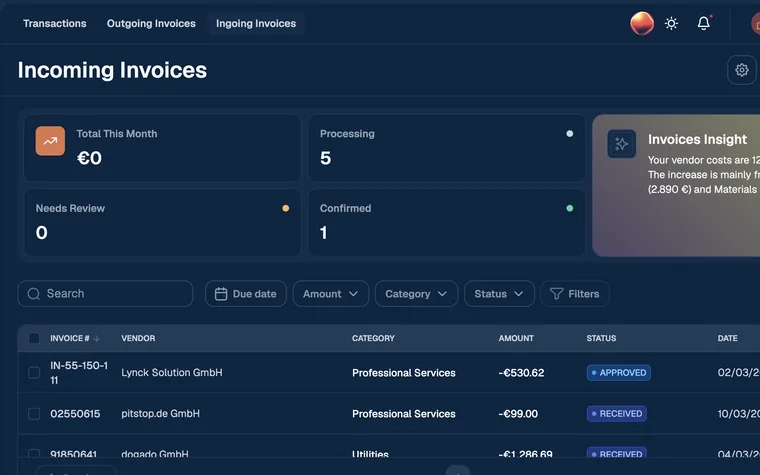Select the Processing stat card

(447, 148)
